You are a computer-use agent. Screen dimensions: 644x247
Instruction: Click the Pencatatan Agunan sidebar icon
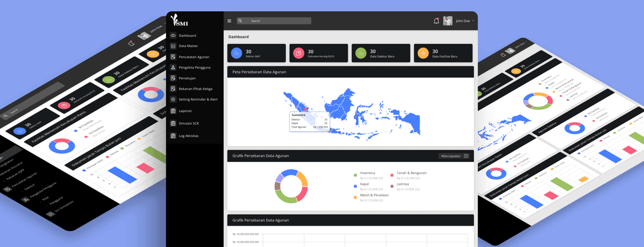pyautogui.click(x=173, y=57)
